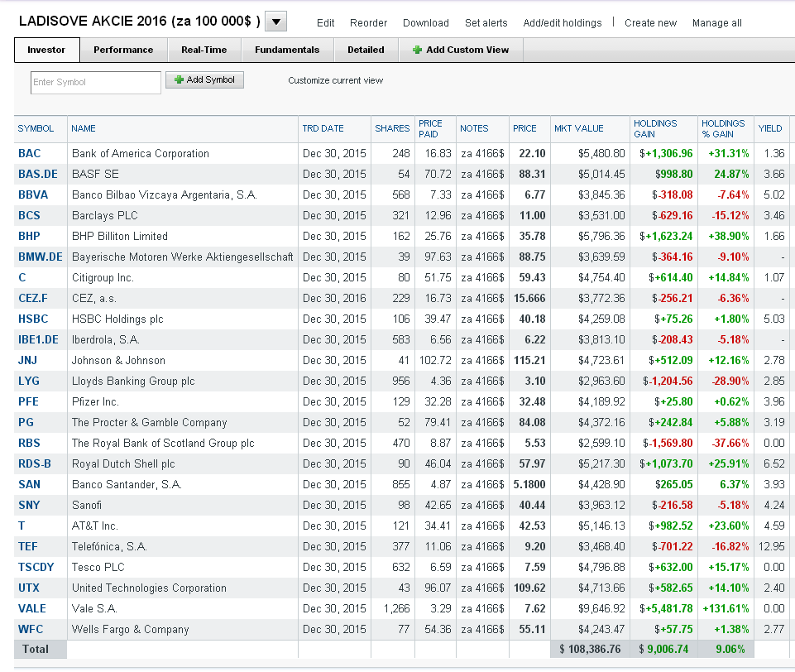The image size is (795, 672).
Task: Open the BMW.DE symbol link
Action: click(40, 257)
